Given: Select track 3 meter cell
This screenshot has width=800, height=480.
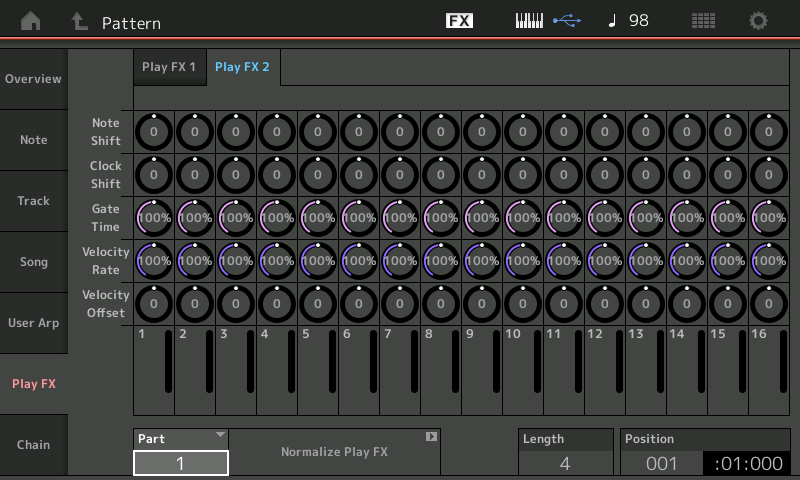Looking at the screenshot, I should tap(236, 371).
